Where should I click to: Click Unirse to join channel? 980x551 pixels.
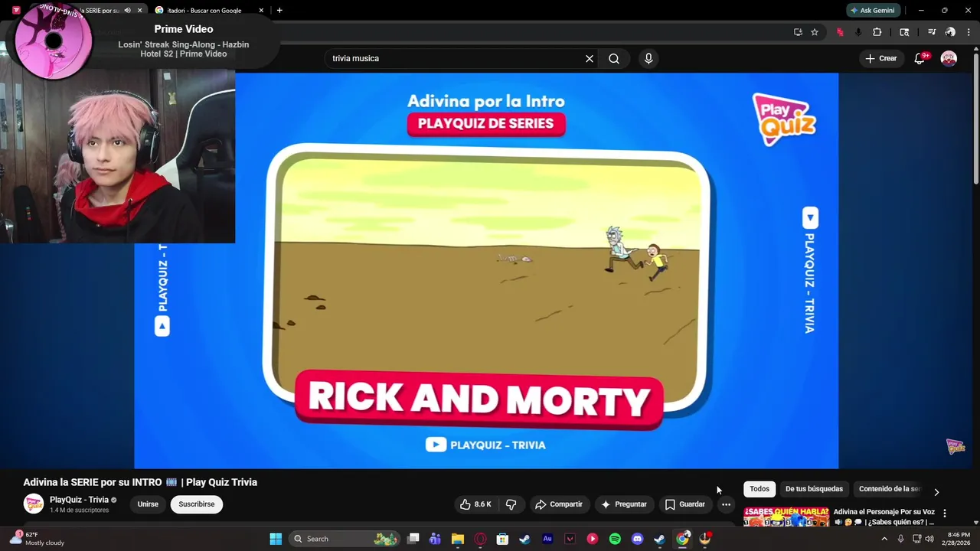(x=148, y=504)
